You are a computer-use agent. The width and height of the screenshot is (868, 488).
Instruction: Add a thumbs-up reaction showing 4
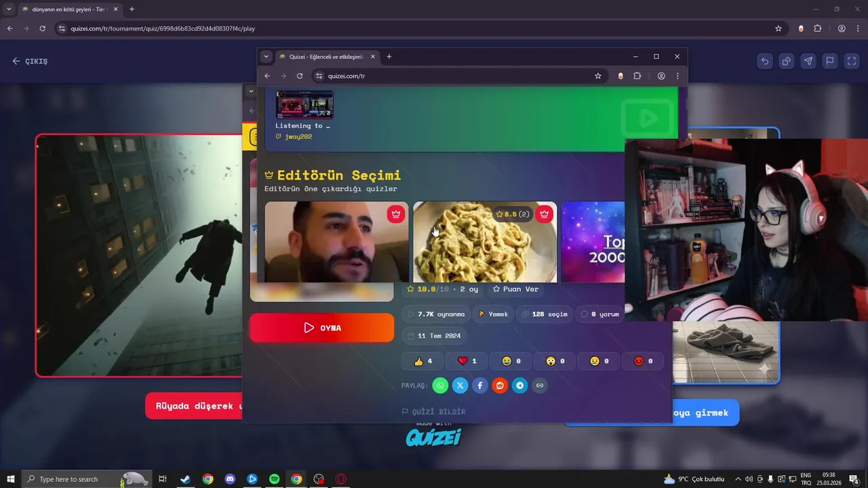422,361
